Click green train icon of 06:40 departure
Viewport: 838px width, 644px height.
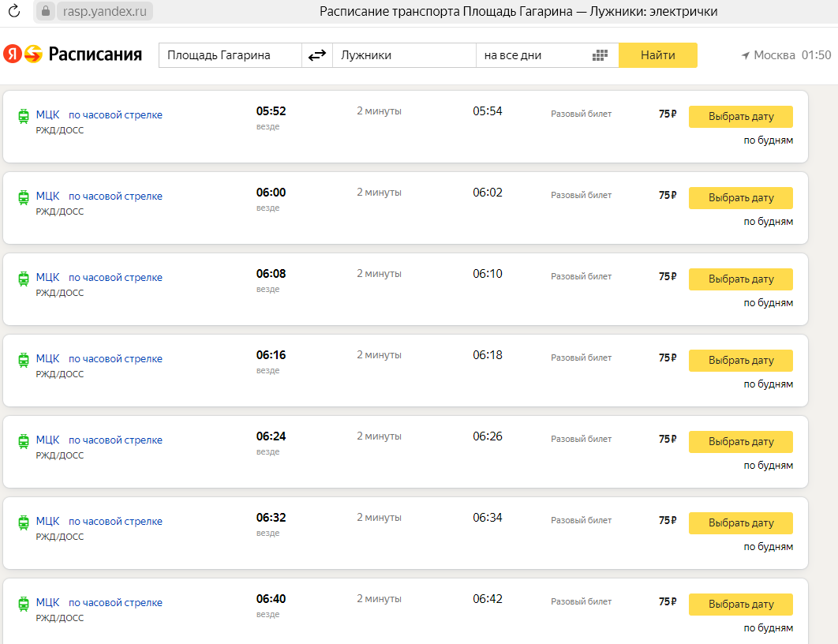coord(24,604)
